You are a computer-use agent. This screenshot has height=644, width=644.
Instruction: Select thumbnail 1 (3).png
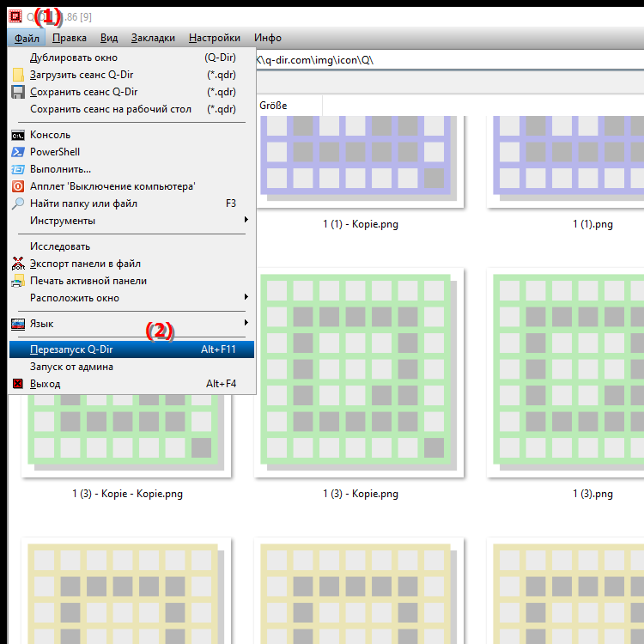click(566, 373)
